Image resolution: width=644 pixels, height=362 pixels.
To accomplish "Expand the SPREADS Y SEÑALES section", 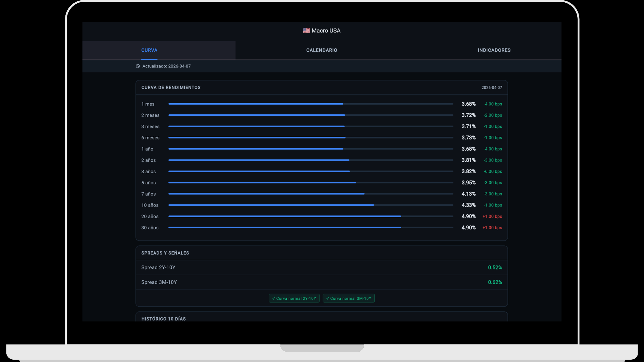I will pos(165,253).
